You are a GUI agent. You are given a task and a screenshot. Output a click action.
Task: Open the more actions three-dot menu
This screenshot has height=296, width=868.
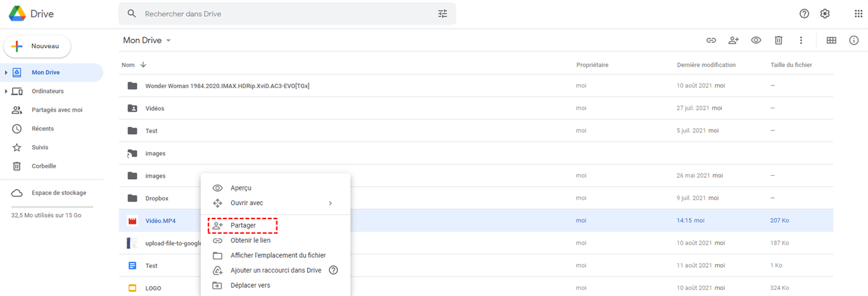click(801, 40)
